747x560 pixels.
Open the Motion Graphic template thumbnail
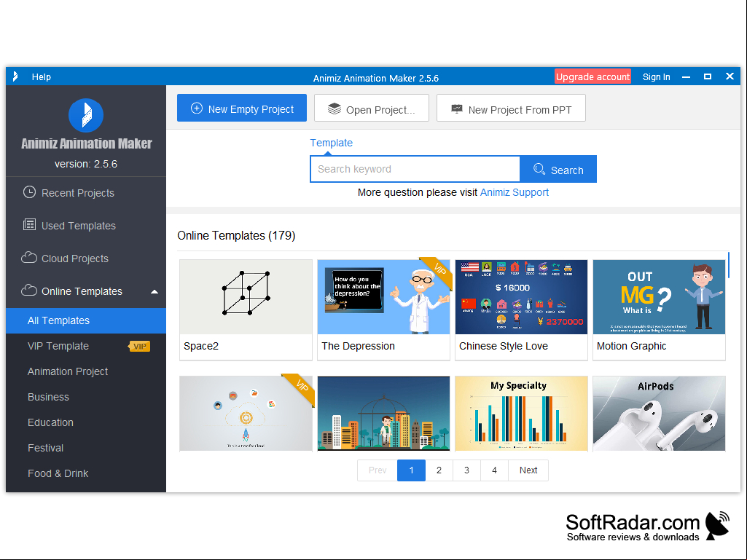[x=659, y=297]
